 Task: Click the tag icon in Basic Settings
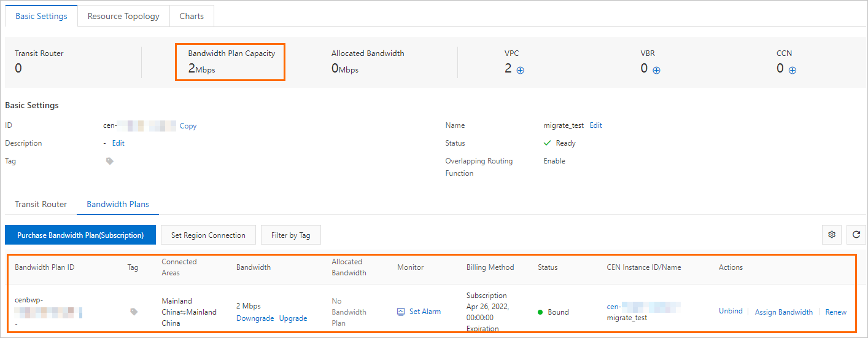(110, 161)
